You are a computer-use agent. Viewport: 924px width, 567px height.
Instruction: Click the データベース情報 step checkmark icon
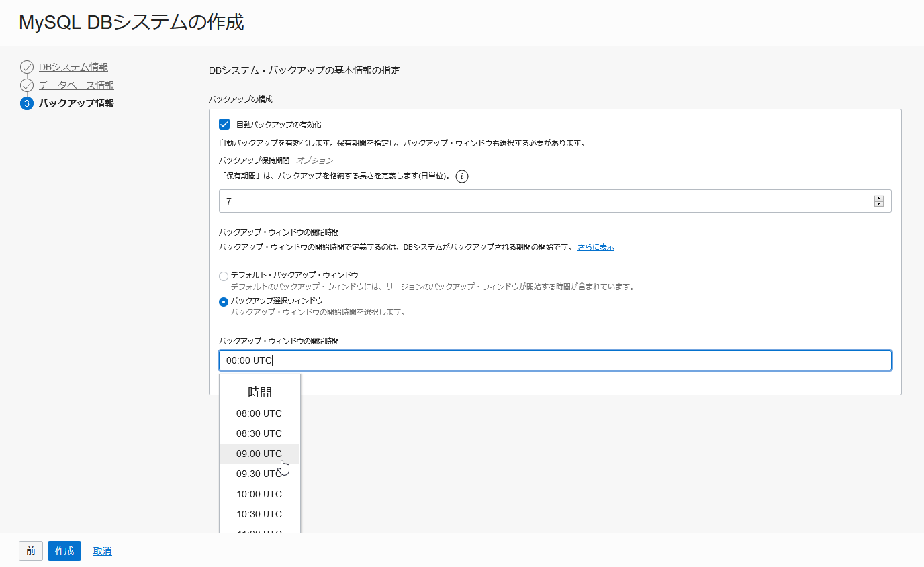coord(27,85)
